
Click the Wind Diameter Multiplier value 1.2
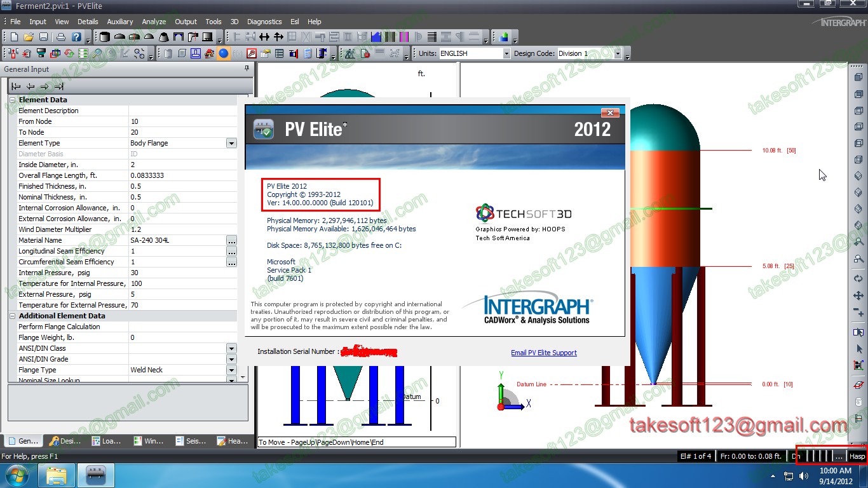click(183, 230)
